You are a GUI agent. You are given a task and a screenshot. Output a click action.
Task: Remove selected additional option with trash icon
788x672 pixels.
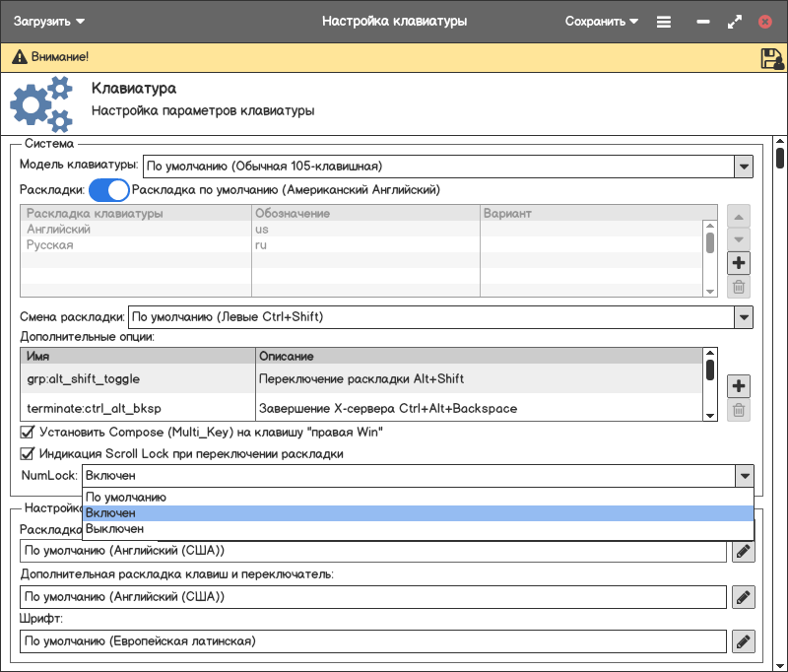(739, 410)
